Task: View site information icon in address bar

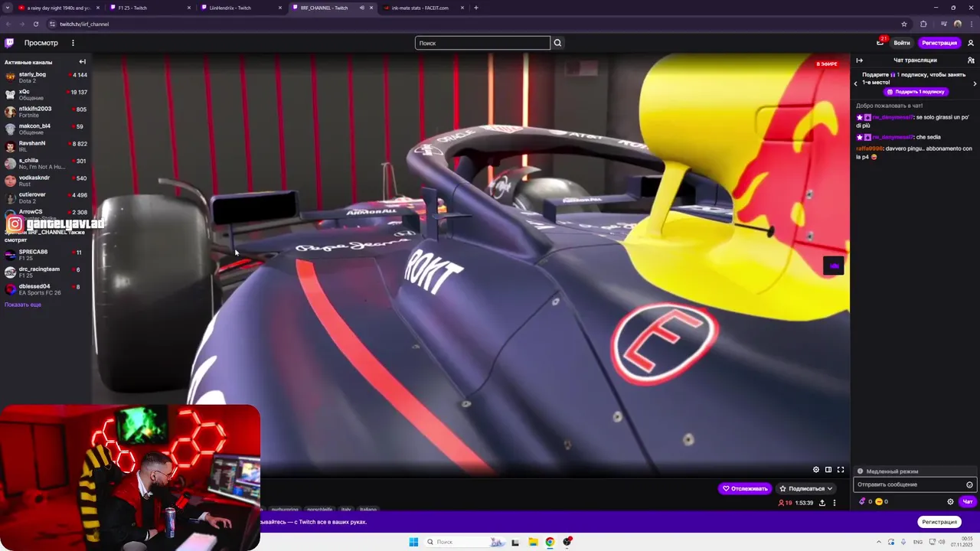Action: [52, 24]
